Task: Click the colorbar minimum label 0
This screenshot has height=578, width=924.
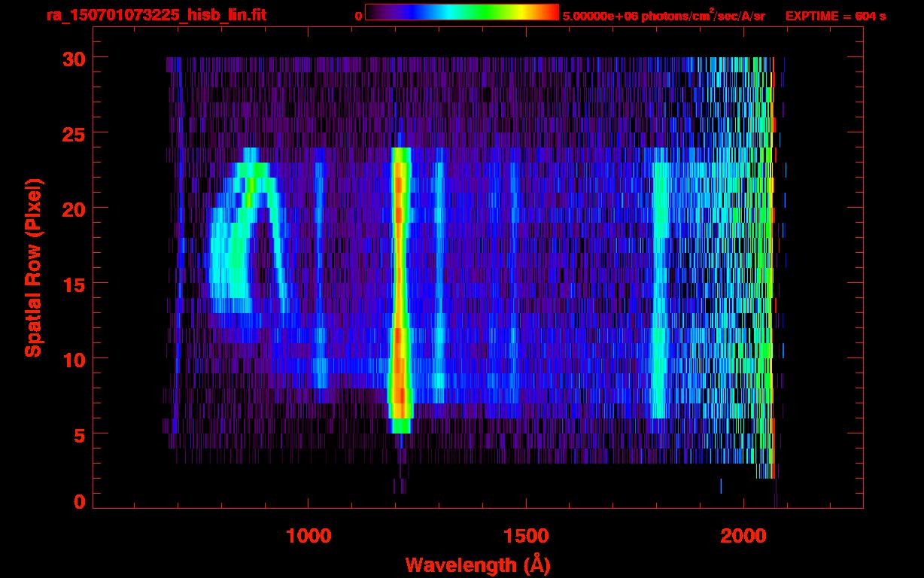Action: coord(358,15)
